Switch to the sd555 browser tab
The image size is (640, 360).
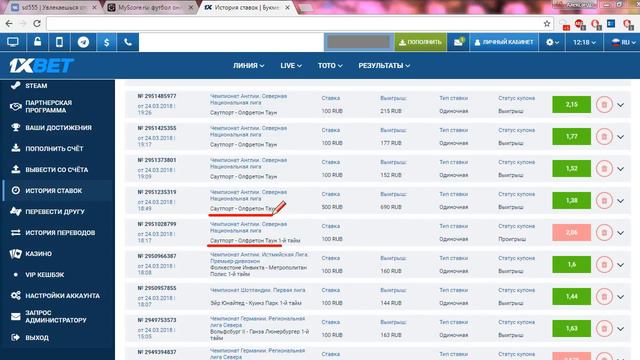click(53, 7)
